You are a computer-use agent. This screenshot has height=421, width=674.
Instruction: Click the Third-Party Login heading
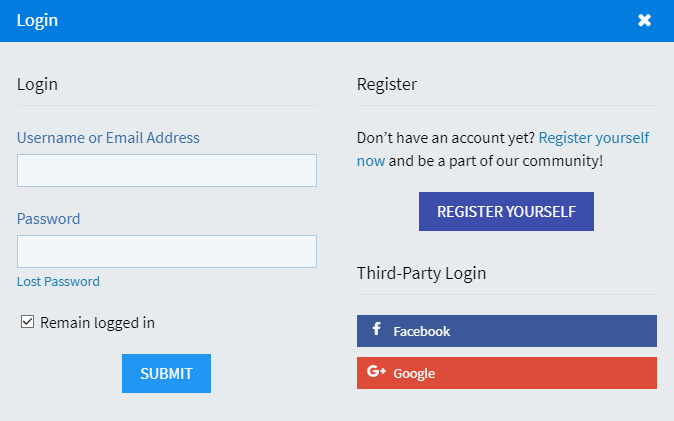click(x=421, y=273)
